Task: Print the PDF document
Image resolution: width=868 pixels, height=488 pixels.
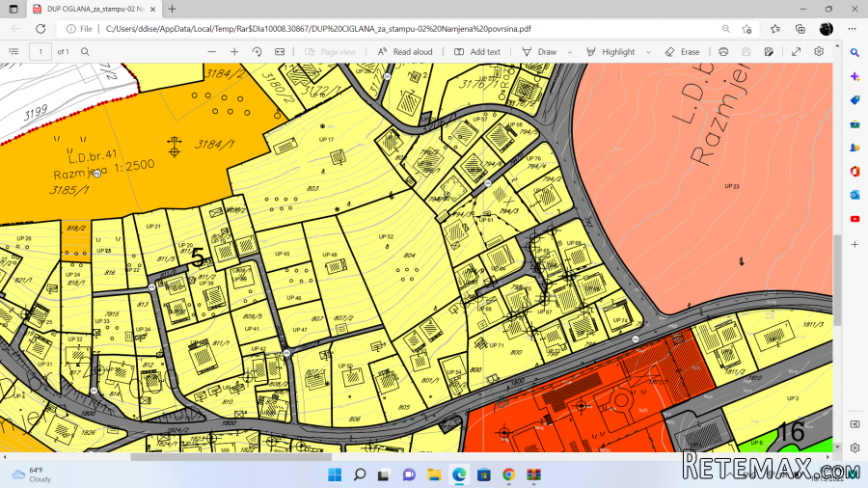Action: click(723, 51)
